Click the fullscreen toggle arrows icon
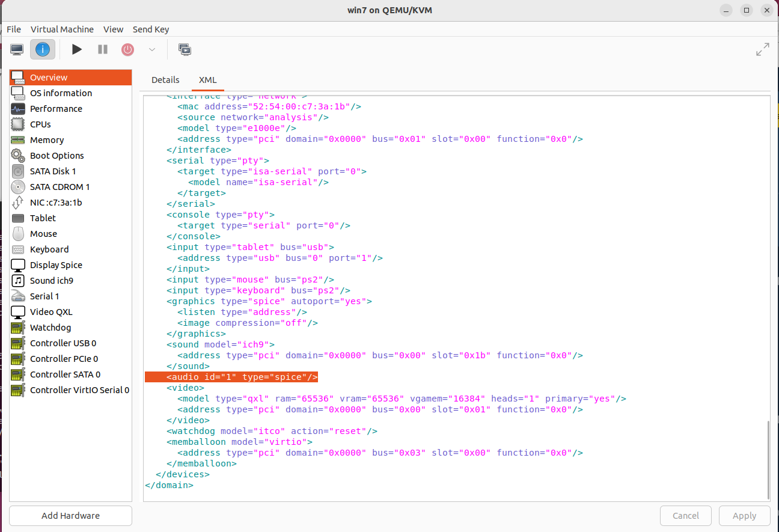This screenshot has width=779, height=532. tap(762, 49)
